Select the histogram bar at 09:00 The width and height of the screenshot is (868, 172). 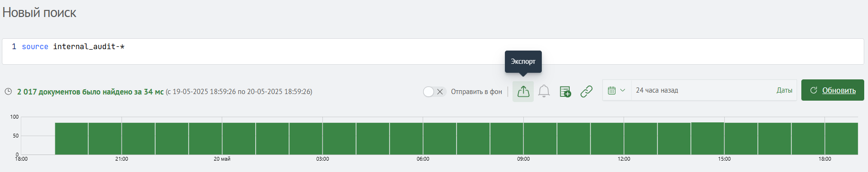540,138
